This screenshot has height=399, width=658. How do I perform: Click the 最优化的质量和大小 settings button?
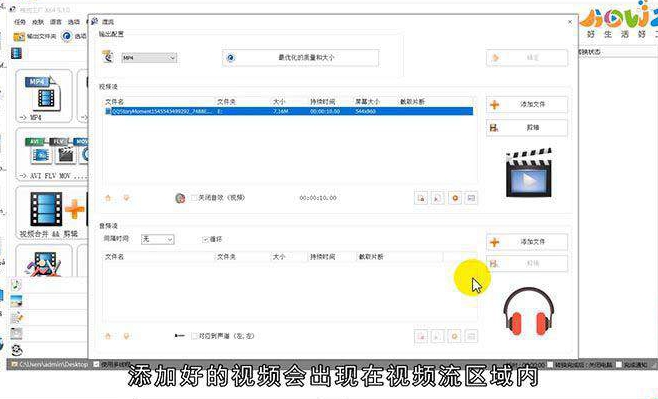(300, 57)
